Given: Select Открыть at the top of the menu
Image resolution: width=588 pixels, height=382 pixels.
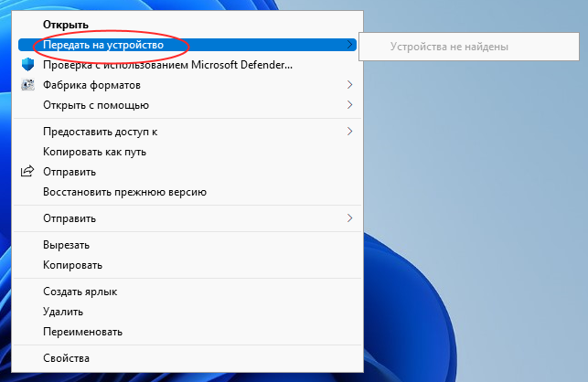Looking at the screenshot, I should tap(187, 25).
